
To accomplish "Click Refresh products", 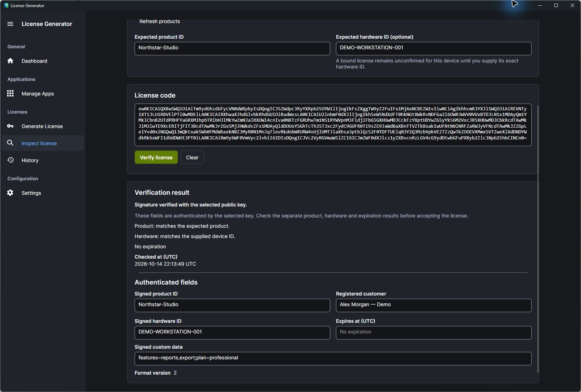I will (x=159, y=21).
